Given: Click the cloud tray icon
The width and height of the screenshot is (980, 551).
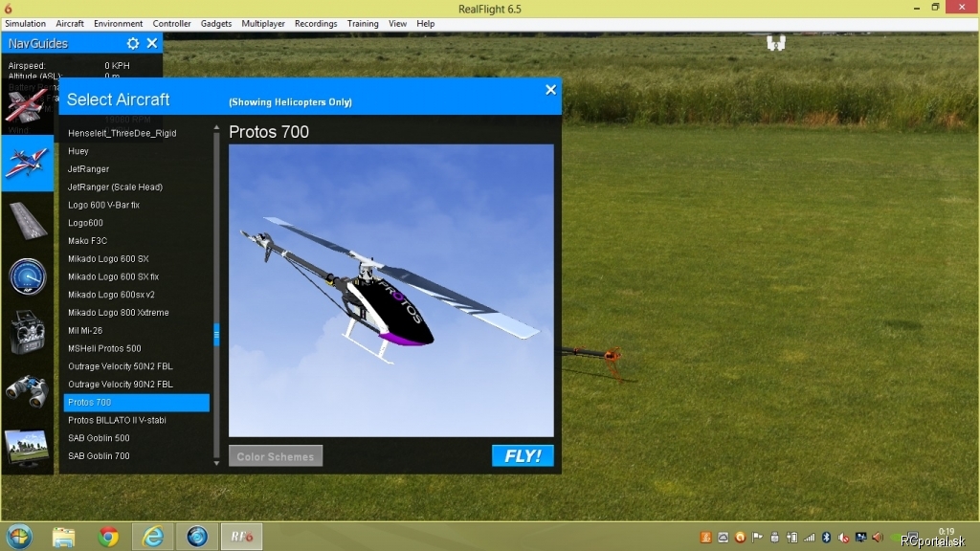Looking at the screenshot, I should pyautogui.click(x=724, y=538).
